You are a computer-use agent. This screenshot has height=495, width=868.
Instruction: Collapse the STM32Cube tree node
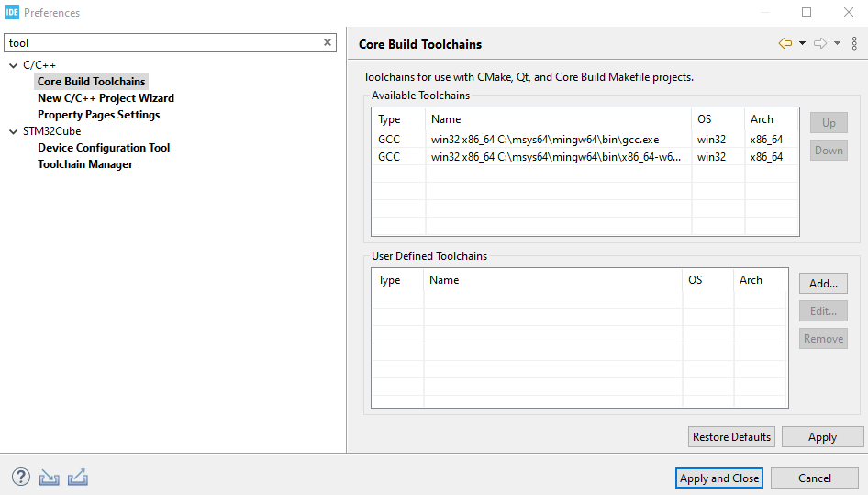(x=13, y=131)
